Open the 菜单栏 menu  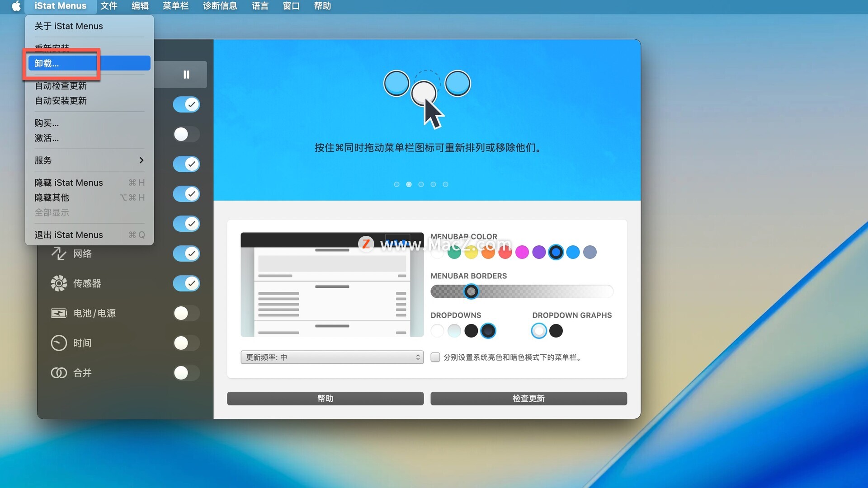(x=176, y=6)
